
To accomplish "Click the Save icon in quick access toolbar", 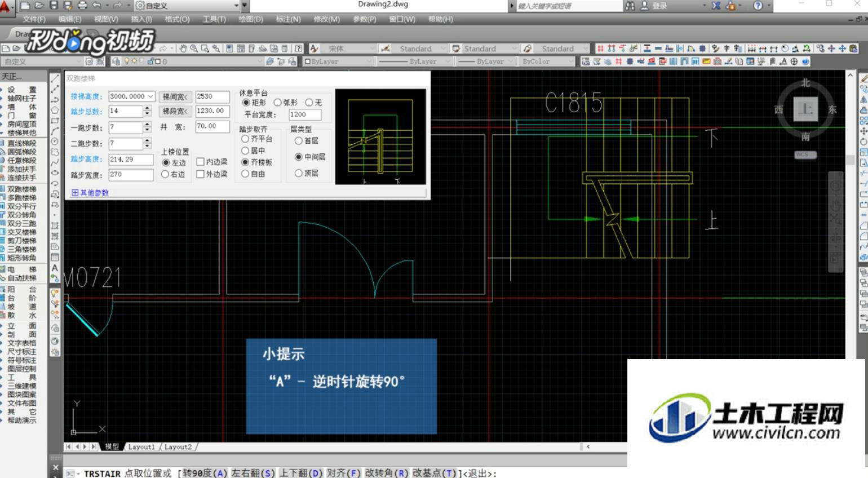I will [54, 5].
